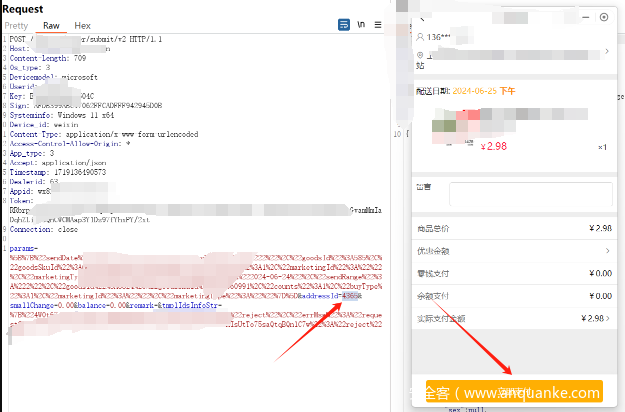This screenshot has width=625, height=412.
Task: Expand the actual payment amount ¥2.98 chevron
Action: coord(608,318)
